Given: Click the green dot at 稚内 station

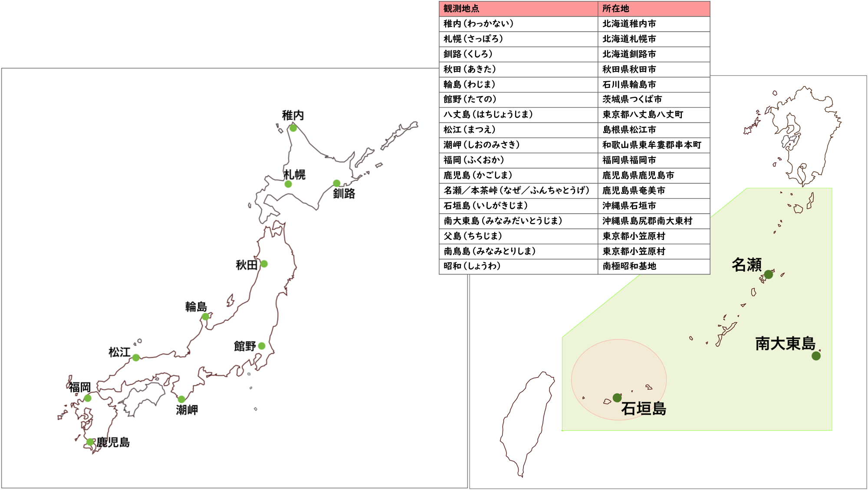Looking at the screenshot, I should point(293,128).
